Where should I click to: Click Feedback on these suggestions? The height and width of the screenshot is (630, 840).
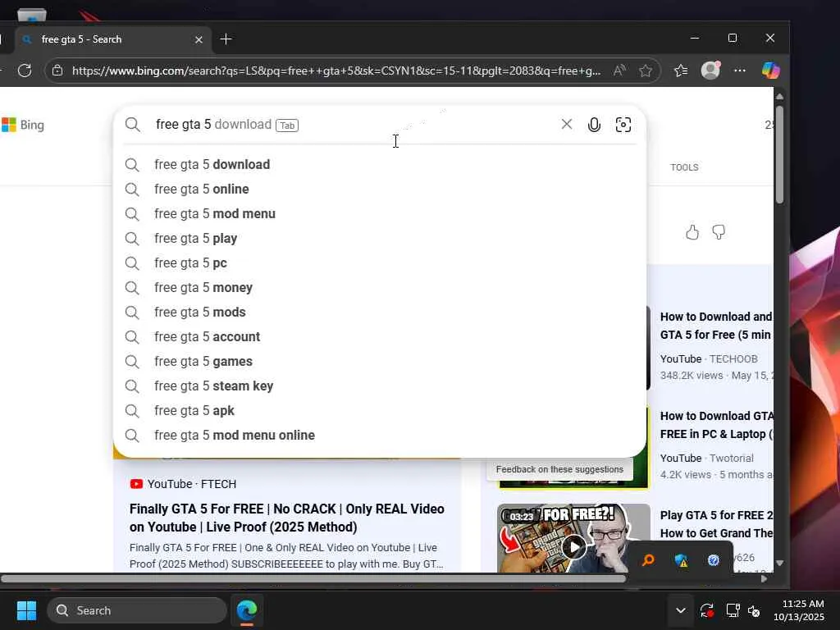point(559,469)
